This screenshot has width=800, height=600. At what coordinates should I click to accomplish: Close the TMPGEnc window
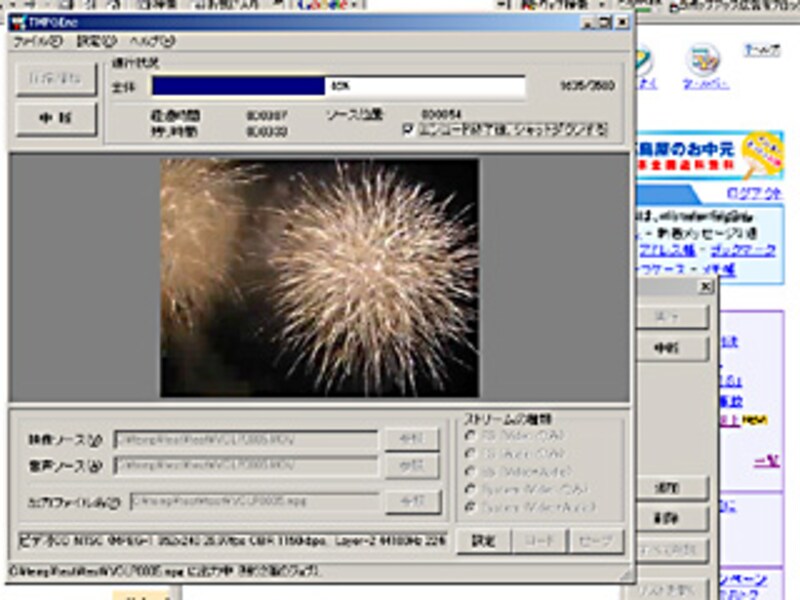(x=621, y=22)
